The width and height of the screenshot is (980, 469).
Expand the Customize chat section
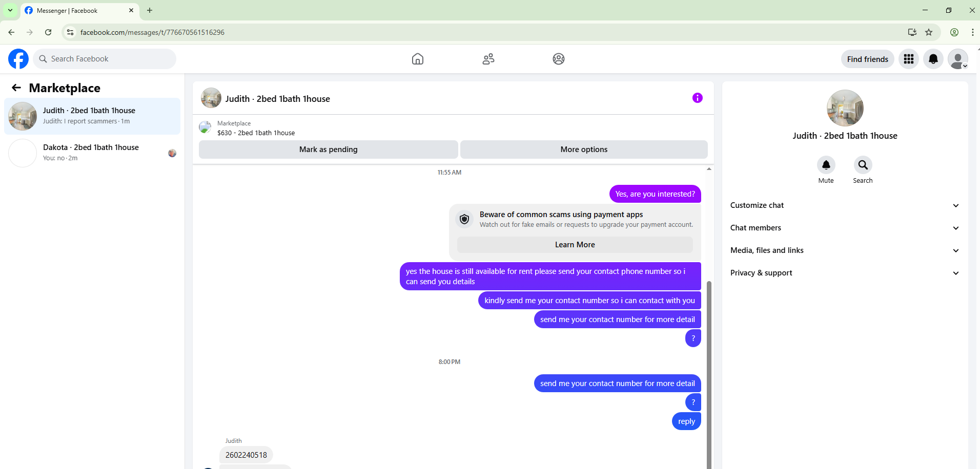coord(845,205)
